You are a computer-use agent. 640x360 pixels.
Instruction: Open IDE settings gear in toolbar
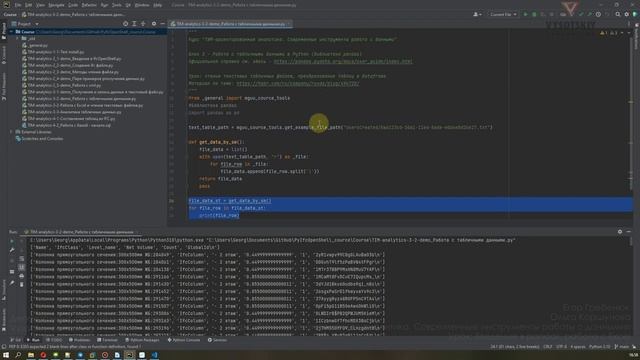(627, 14)
